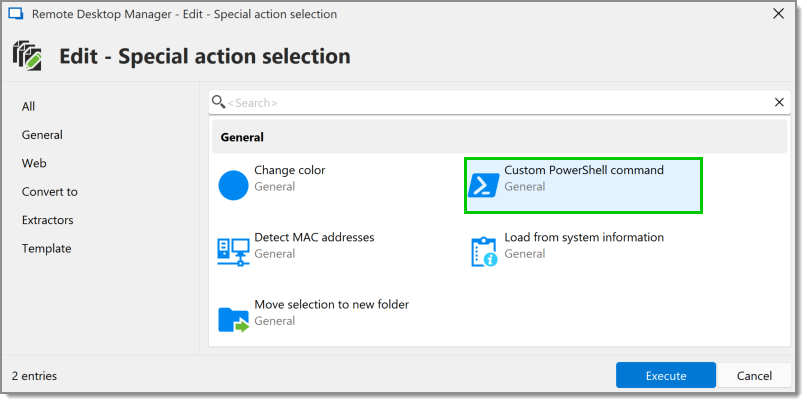Click the Remote Desktop Manager title bar icon

16,14
